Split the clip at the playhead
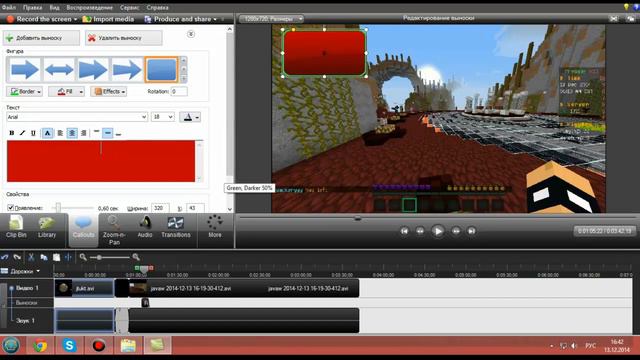This screenshot has width=640, height=360. [68, 257]
